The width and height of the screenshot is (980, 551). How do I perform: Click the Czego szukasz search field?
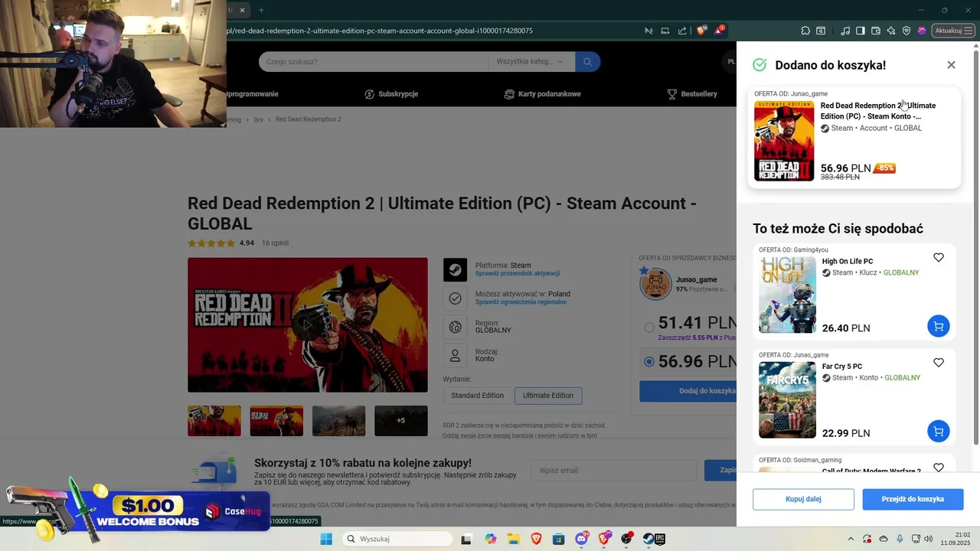[374, 61]
